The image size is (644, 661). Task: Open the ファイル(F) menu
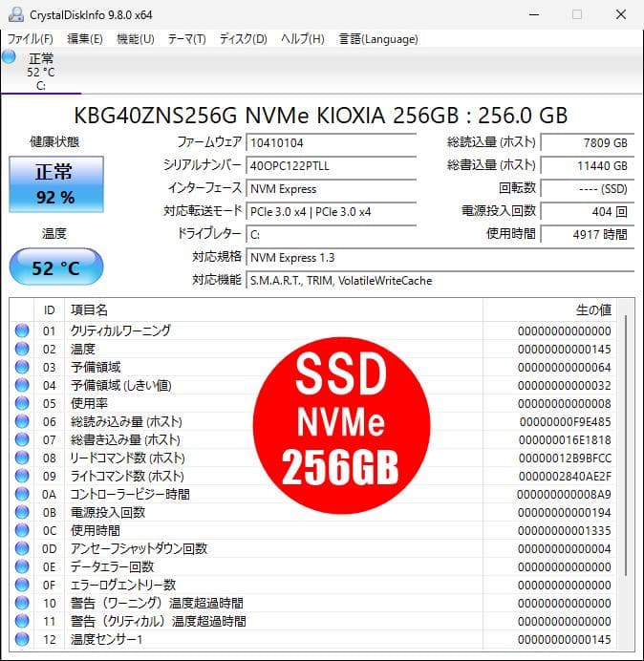click(x=31, y=39)
